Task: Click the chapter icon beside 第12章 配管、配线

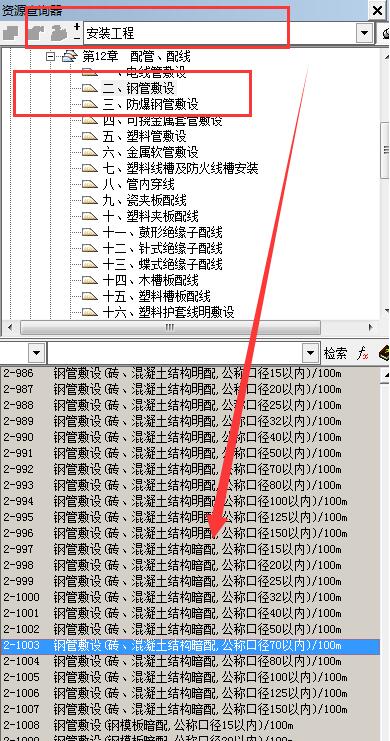Action: [x=70, y=57]
